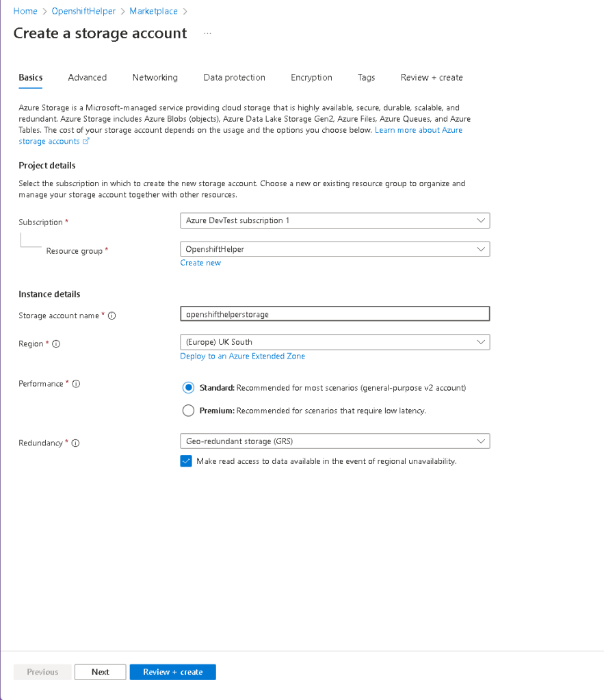This screenshot has height=700, width=604.
Task: Choose the Premium performance radio button
Action: (x=188, y=411)
